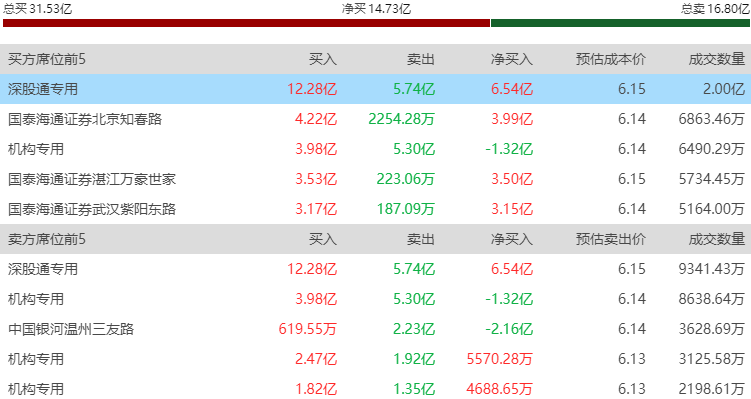751x399 pixels.
Task: Click net buy value '5570.28万'
Action: pos(499,359)
